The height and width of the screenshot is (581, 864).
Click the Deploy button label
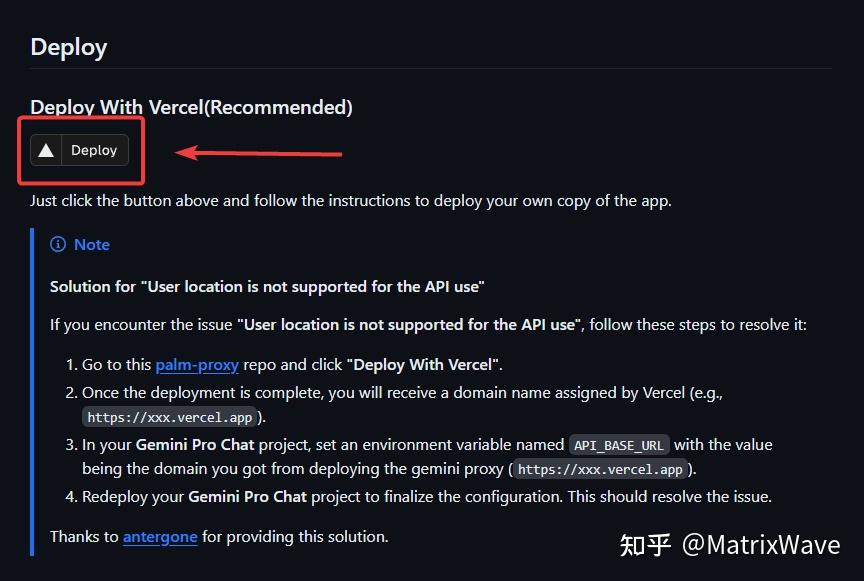(94, 150)
